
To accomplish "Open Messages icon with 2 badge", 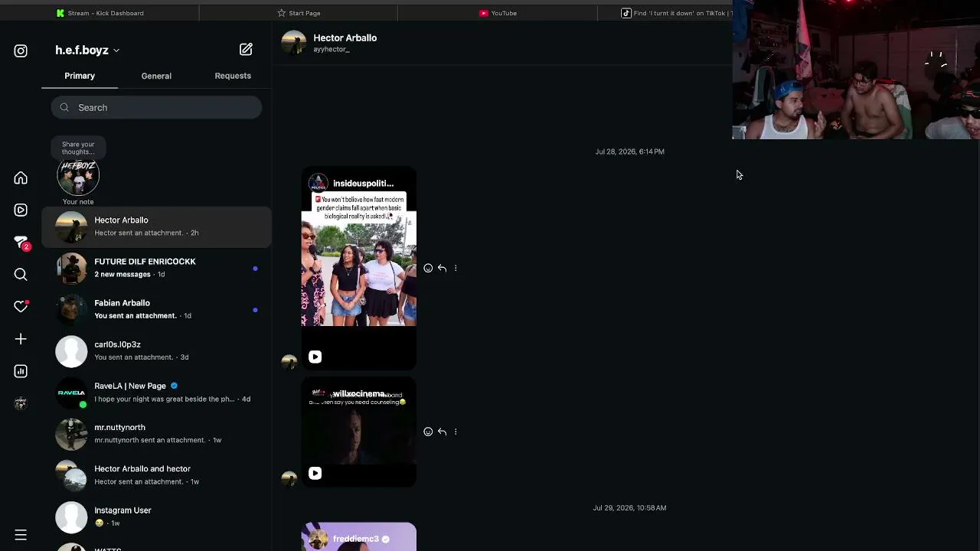I will 21,243.
